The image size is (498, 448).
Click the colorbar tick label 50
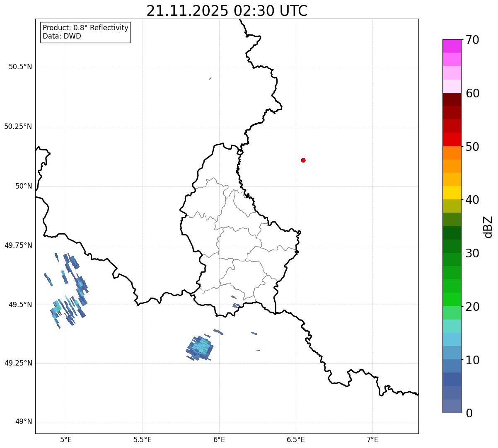coord(472,147)
